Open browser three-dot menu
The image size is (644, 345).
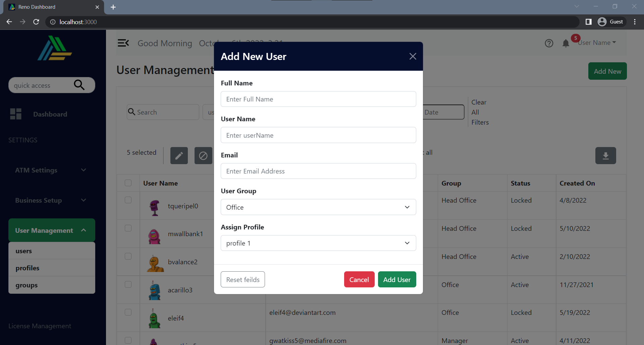pos(635,22)
